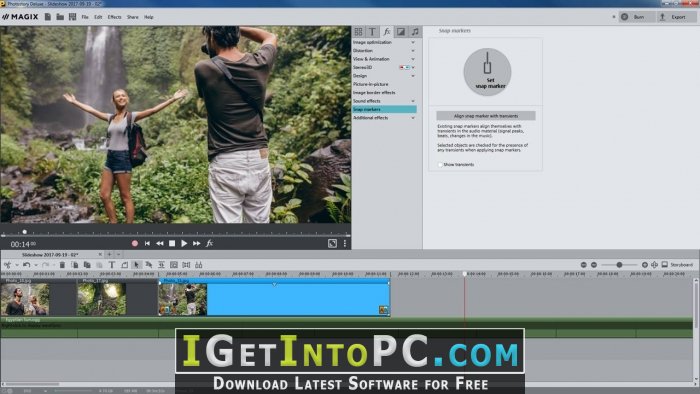Delete selection with trash can icon

[x=62, y=265]
